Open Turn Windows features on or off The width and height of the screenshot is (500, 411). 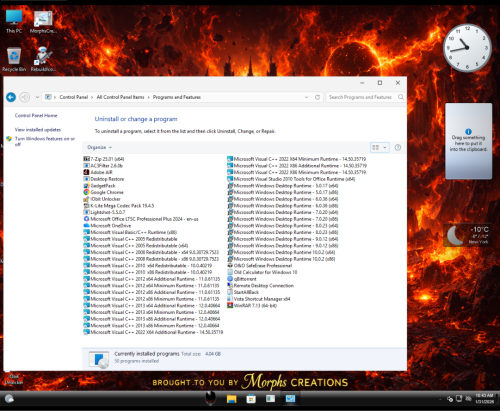click(45, 141)
